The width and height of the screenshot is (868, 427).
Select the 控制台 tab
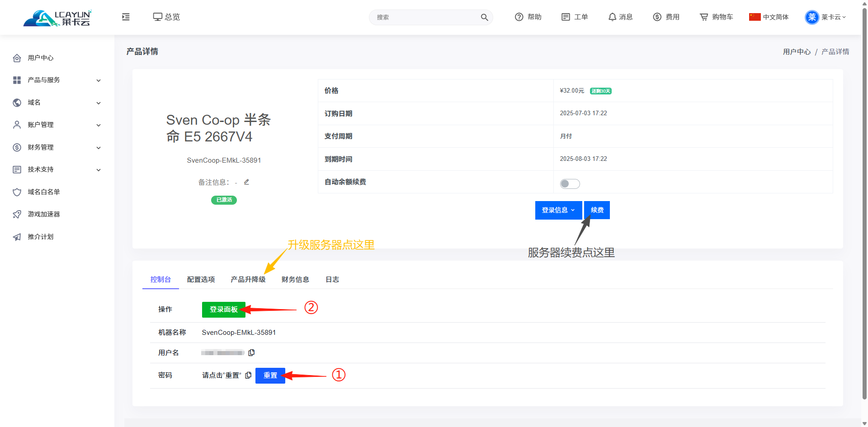[x=160, y=279]
